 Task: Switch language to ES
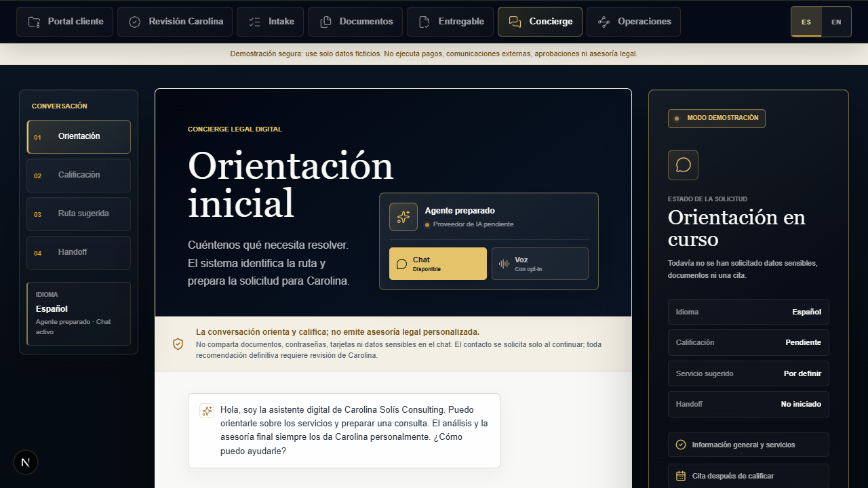[x=806, y=22]
